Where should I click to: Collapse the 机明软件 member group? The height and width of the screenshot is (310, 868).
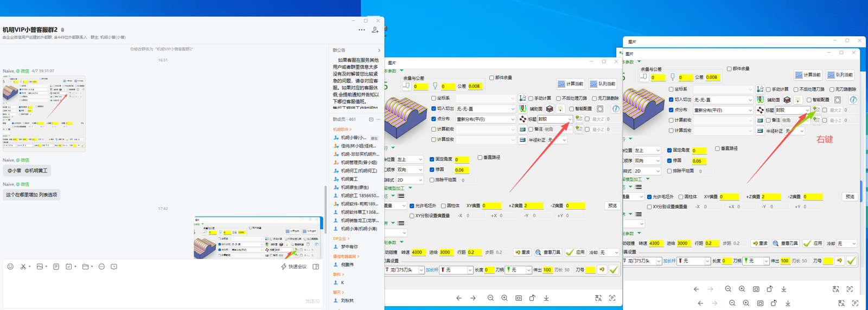[342, 130]
